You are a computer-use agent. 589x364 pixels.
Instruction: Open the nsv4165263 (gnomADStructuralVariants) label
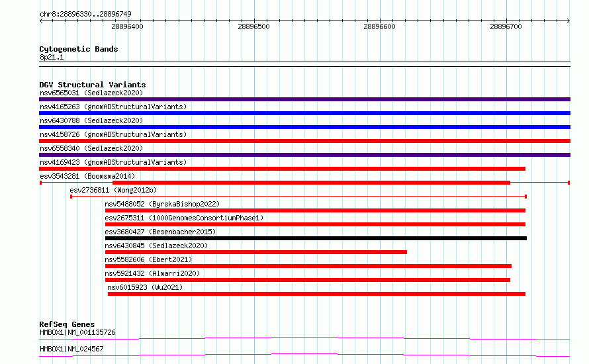tap(113, 107)
